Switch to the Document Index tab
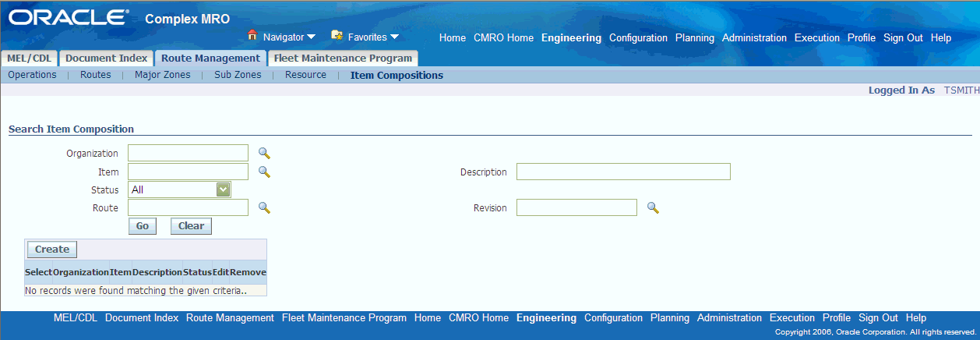This screenshot has height=340, width=980. pyautogui.click(x=106, y=58)
